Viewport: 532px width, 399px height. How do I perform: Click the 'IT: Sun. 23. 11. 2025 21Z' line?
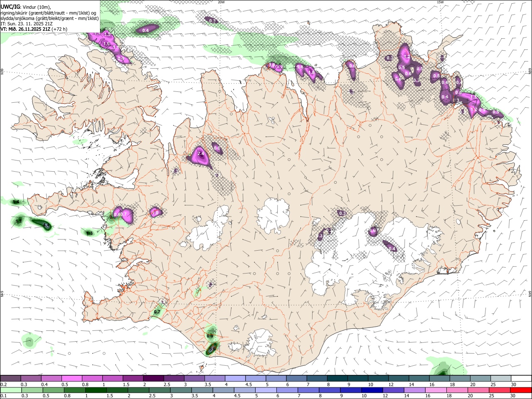click(x=27, y=24)
